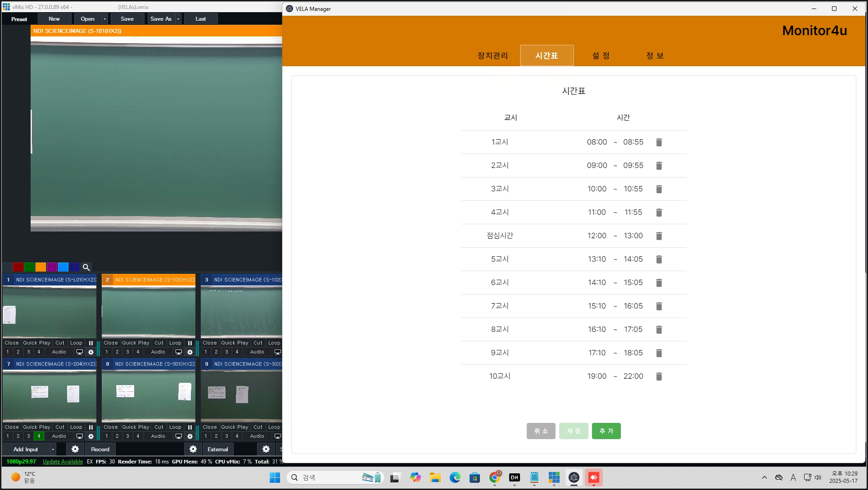The height and width of the screenshot is (490, 868).
Task: Open settings gear for vMix input 7
Action: [x=91, y=436]
